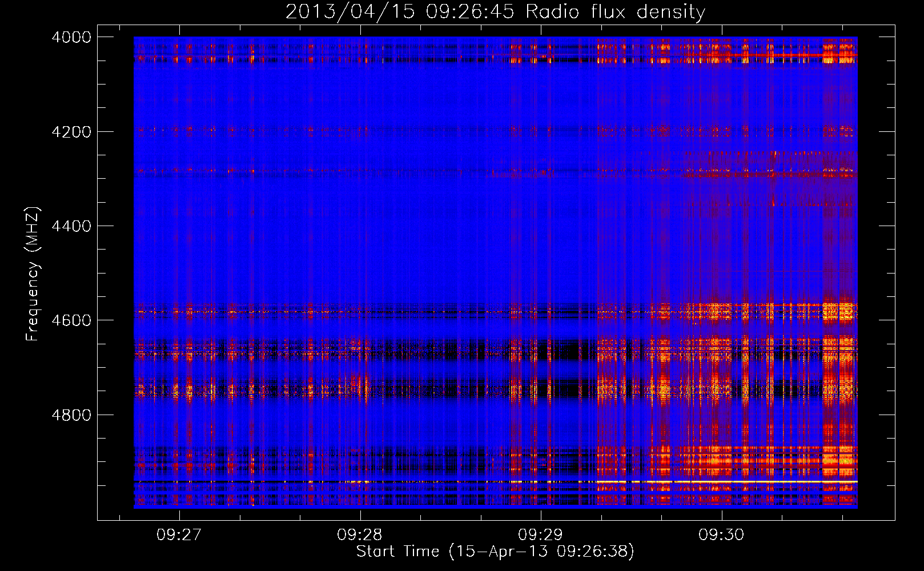This screenshot has height=571, width=924.
Task: Click the 09:28 time tick label
Action: click(360, 534)
